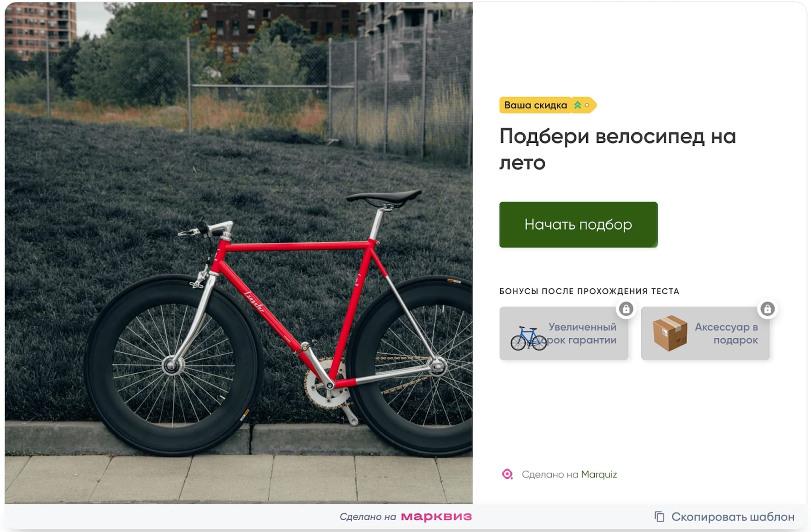The image size is (811, 532).
Task: Click the red bicycle cover photo
Action: pyautogui.click(x=239, y=253)
